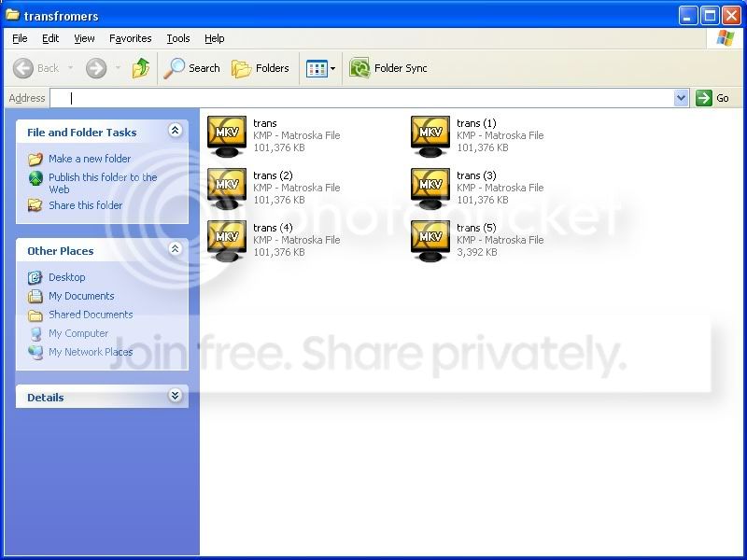Expand the Details panel
The image size is (747, 560).
pyautogui.click(x=175, y=395)
